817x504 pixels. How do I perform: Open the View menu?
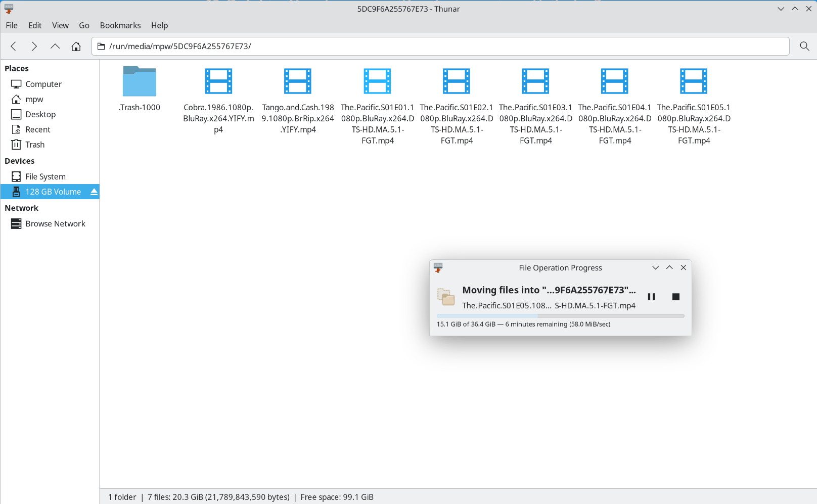60,25
